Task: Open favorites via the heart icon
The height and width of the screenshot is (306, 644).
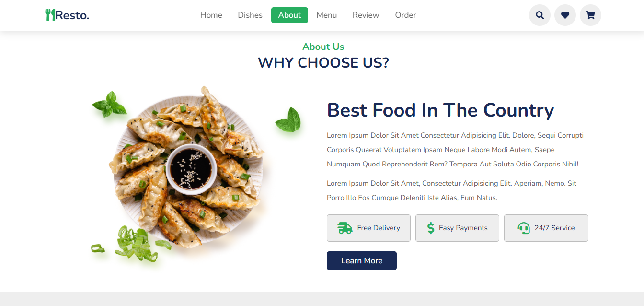Action: (x=565, y=15)
